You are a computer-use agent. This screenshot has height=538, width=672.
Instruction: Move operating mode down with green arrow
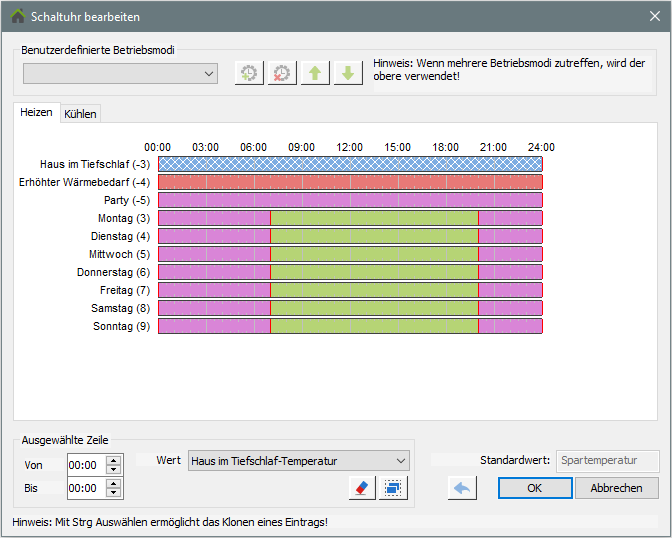348,73
